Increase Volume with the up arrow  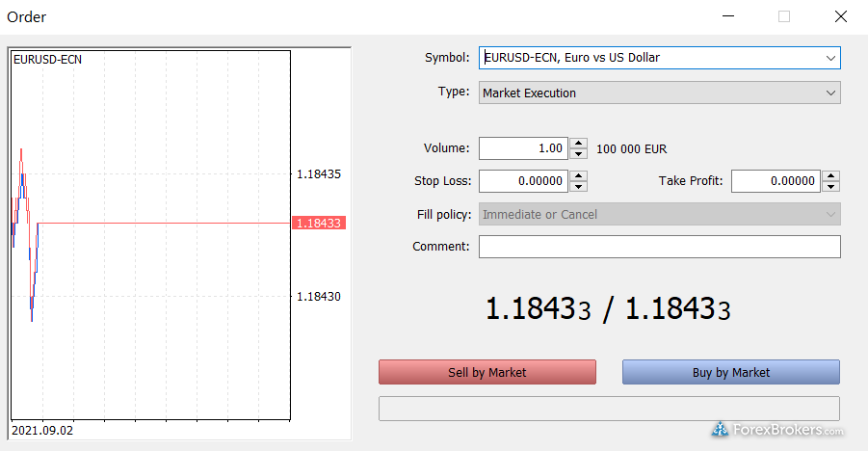[x=578, y=145]
